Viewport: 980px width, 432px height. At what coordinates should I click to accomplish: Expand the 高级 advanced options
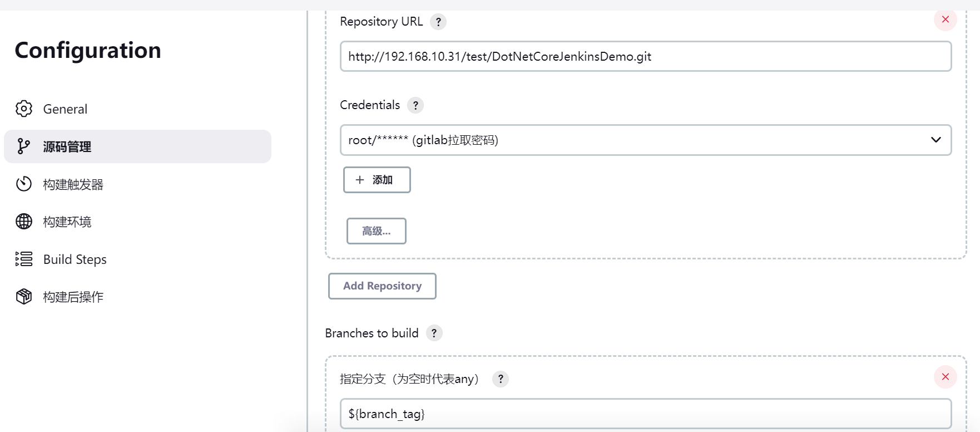point(377,231)
